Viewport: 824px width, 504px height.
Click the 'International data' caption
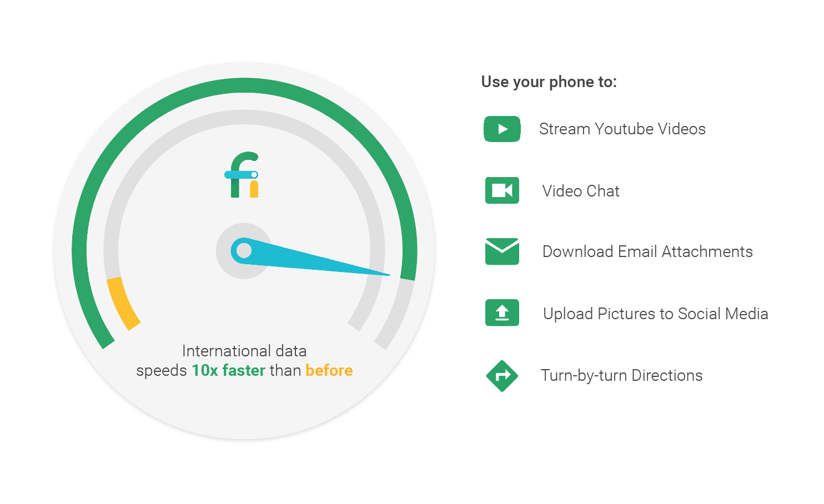coord(244,351)
